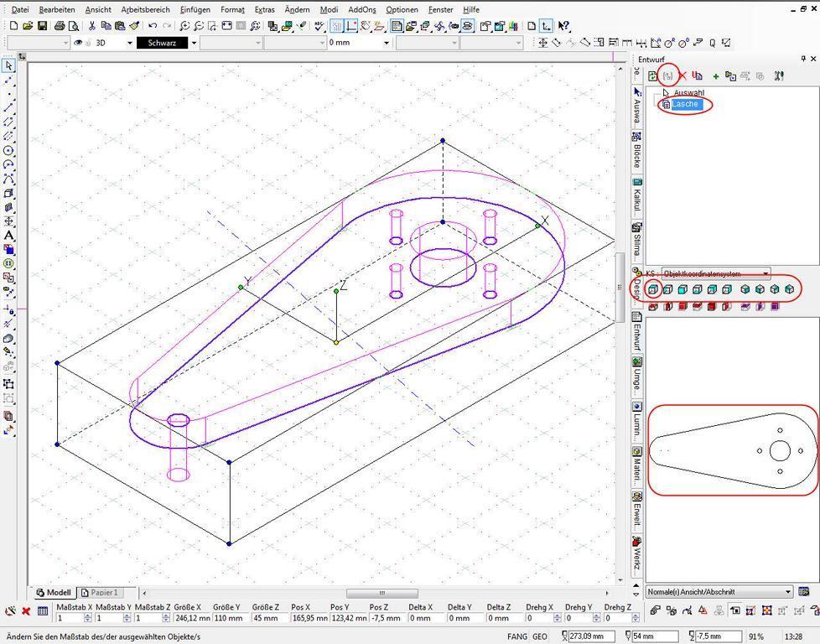Screen dimensions: 820x644
Task: Click the Blöcke side panel tab
Action: (x=636, y=149)
